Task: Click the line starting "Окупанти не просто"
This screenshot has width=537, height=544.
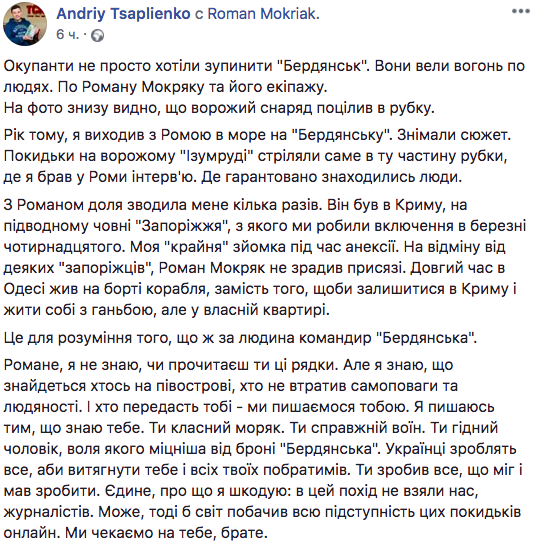Action: [x=264, y=66]
